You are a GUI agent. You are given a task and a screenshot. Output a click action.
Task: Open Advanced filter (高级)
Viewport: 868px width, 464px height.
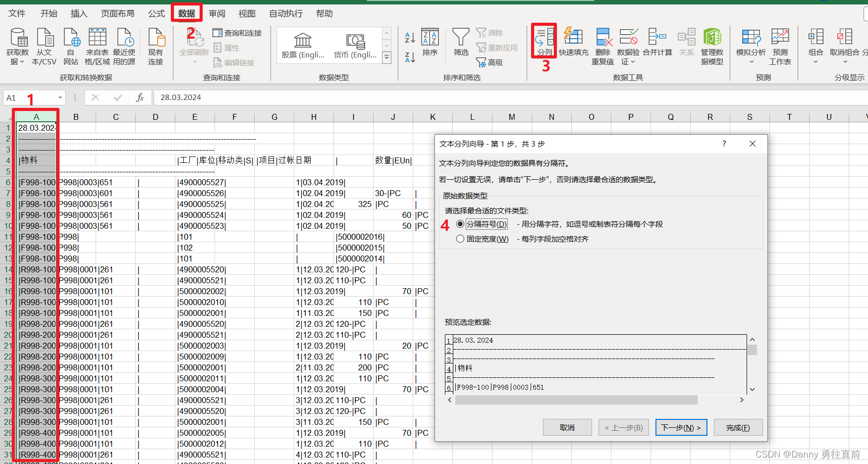[x=489, y=62]
